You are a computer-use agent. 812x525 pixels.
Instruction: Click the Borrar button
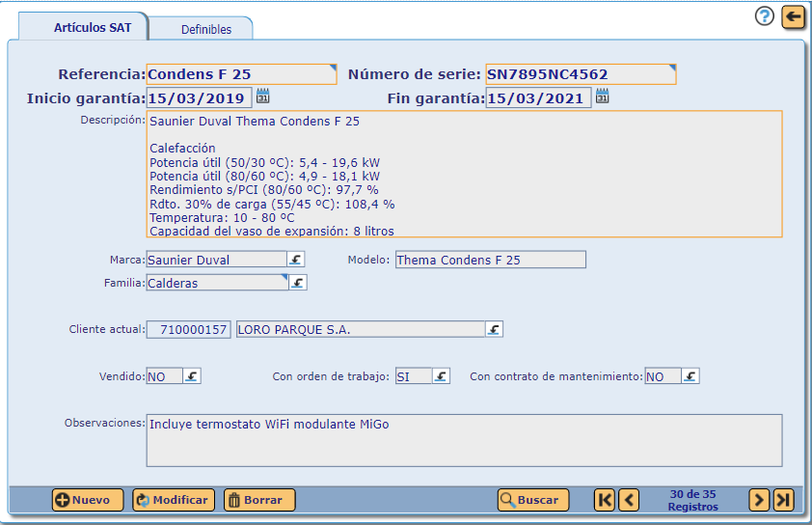click(259, 500)
